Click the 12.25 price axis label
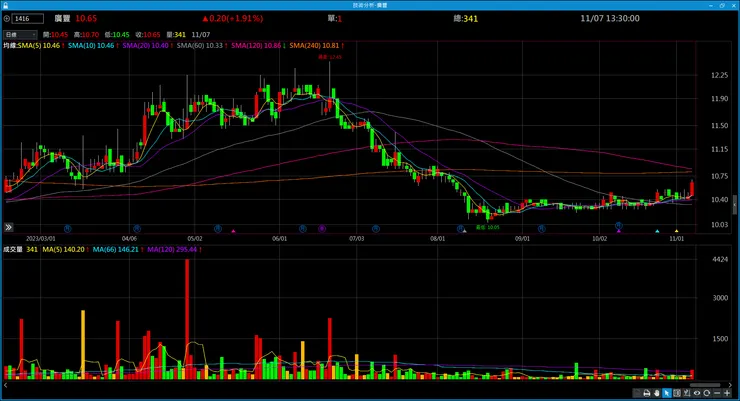The width and height of the screenshot is (740, 401). click(719, 75)
